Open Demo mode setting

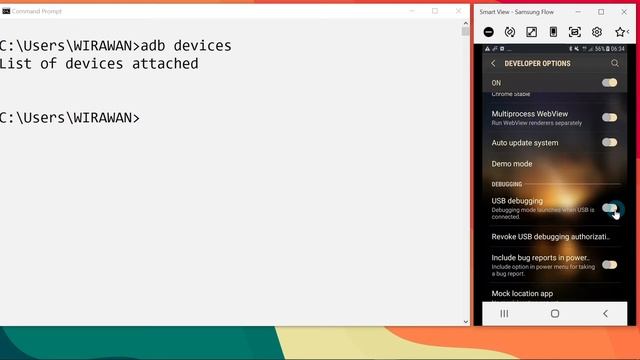554,164
